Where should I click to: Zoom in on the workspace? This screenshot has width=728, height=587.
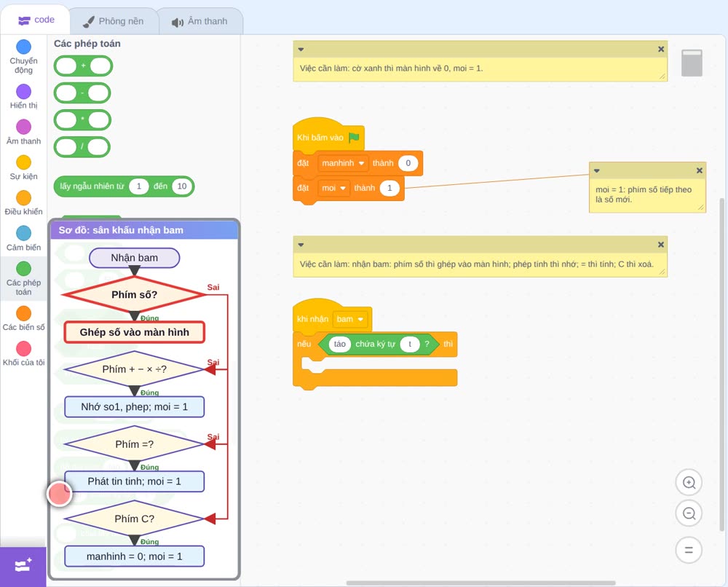[x=689, y=483]
